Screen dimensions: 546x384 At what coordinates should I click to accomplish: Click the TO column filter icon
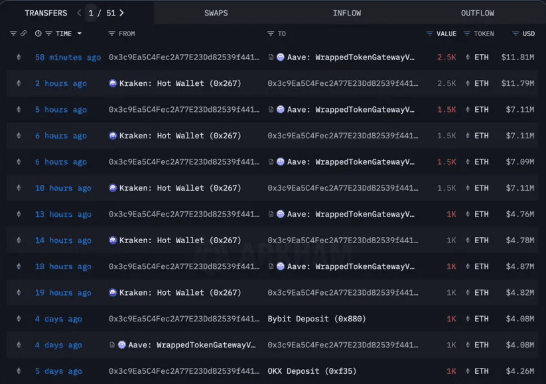tap(271, 34)
